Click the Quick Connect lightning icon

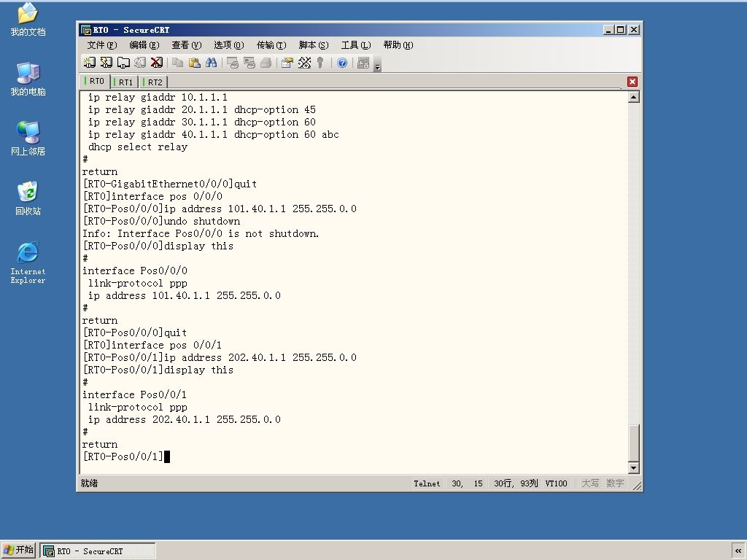[107, 63]
